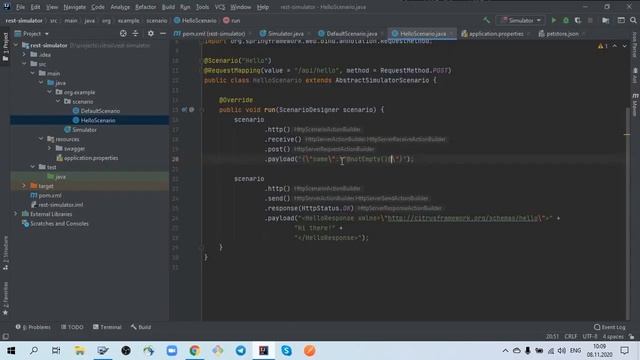
Task: Click the tool windows quick-access icon in the bottom-left corner
Action: coord(6,337)
